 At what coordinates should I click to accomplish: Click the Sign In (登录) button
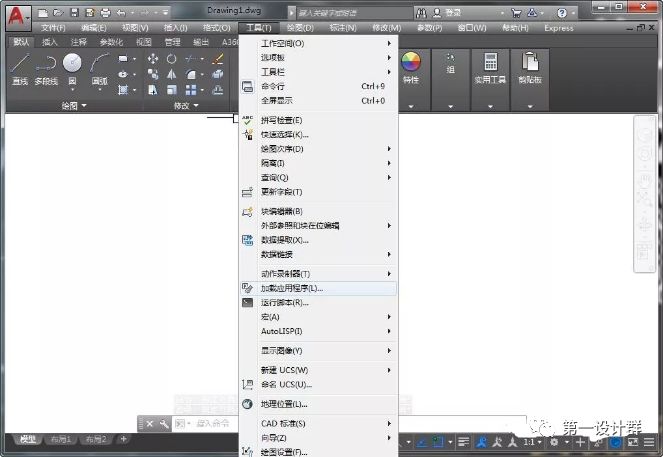[x=447, y=13]
